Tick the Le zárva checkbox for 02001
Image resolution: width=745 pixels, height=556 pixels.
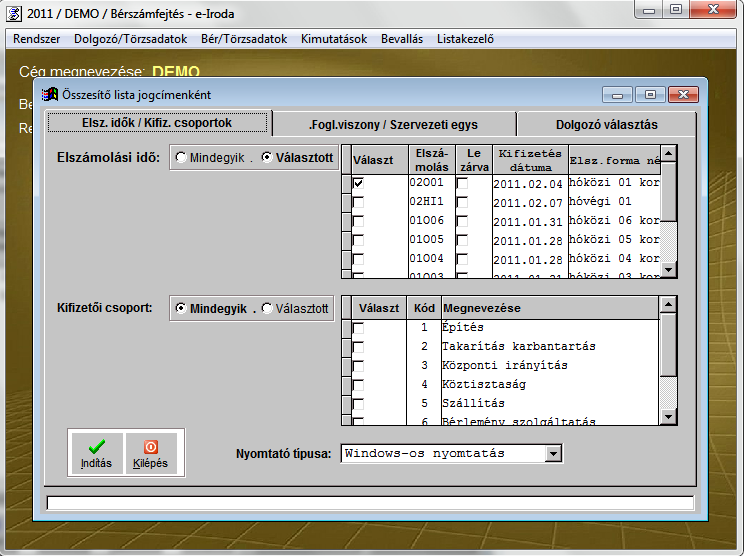click(462, 184)
